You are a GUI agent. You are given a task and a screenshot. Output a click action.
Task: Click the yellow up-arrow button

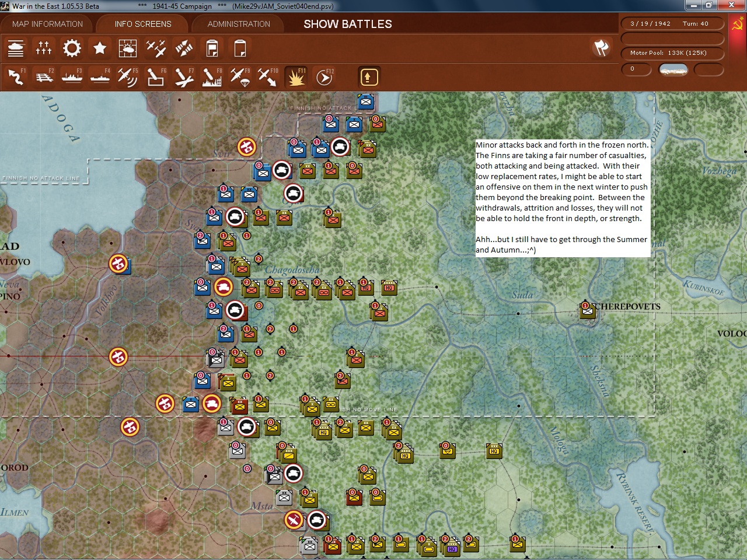coord(368,77)
